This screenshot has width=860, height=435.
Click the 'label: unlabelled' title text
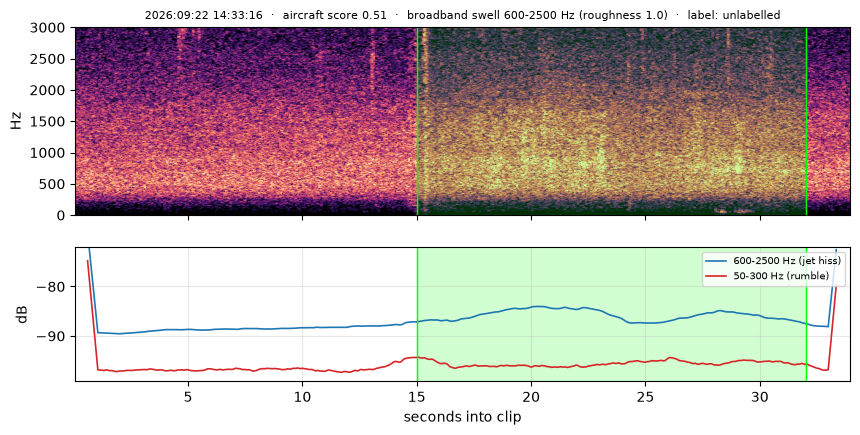click(734, 15)
